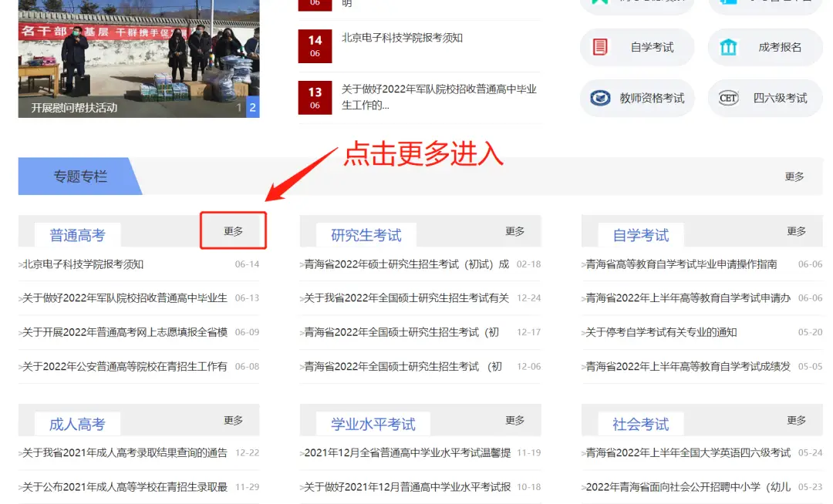Click the 2021年12月全省普通高中学业水平考试 item
The image size is (833, 504).
pos(405,454)
